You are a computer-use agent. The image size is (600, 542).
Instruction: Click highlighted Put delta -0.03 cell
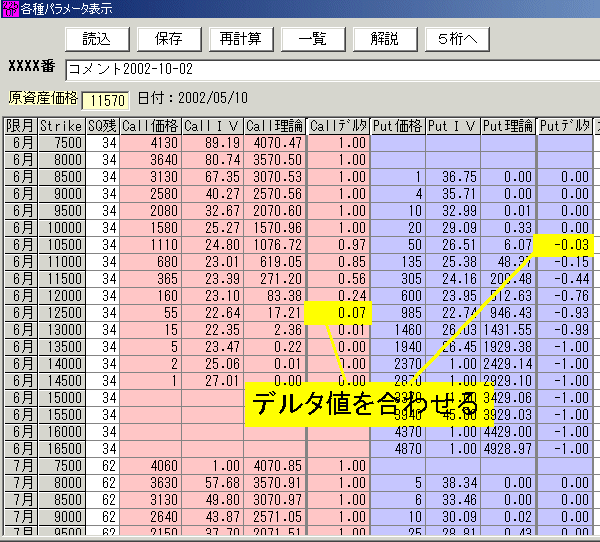click(x=563, y=245)
